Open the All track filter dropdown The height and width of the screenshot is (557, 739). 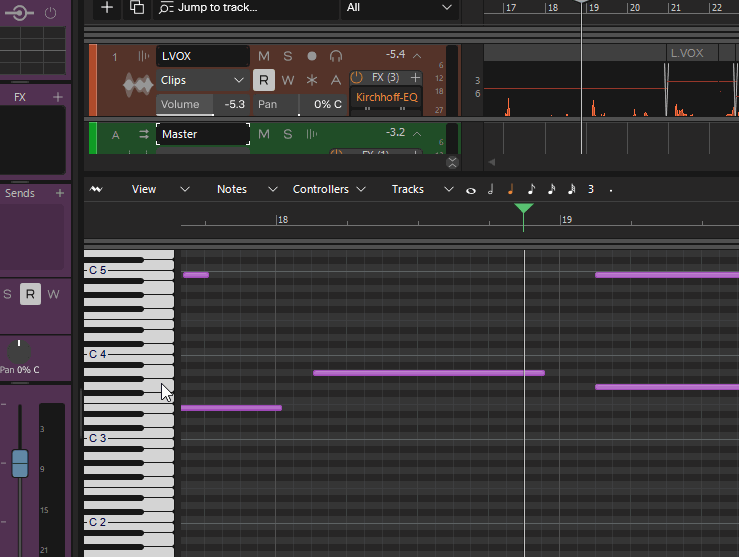click(x=399, y=8)
